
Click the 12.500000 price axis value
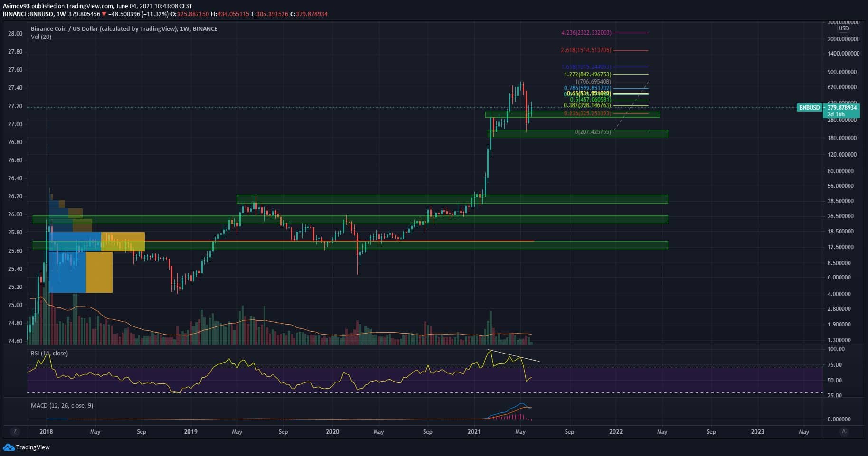point(840,247)
